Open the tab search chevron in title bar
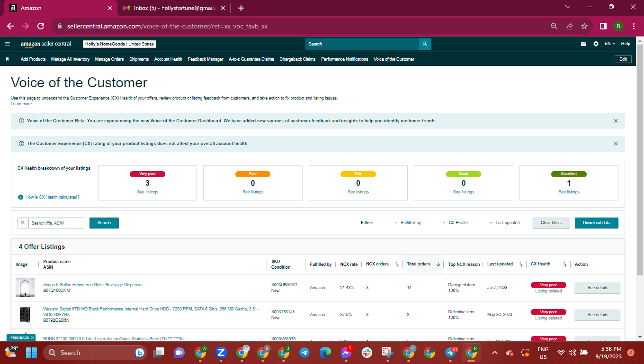The width and height of the screenshot is (644, 364). tap(568, 7)
